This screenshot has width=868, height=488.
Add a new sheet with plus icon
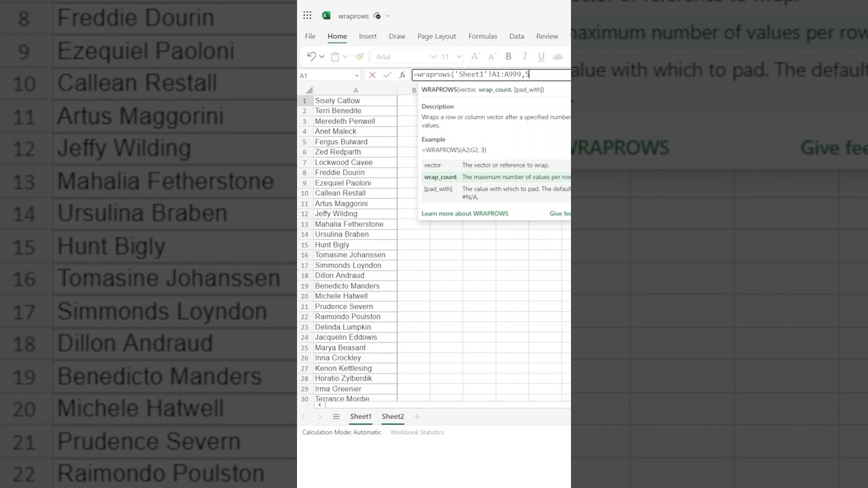(417, 417)
